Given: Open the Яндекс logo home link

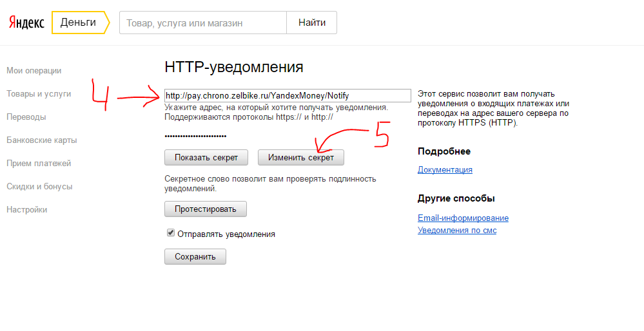Looking at the screenshot, I should tap(26, 23).
